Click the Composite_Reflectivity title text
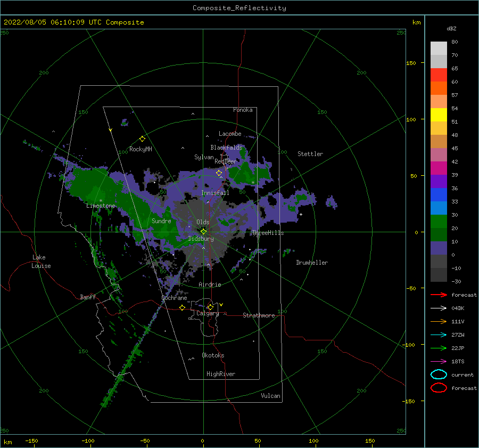This screenshot has height=448, width=479. pyautogui.click(x=240, y=8)
